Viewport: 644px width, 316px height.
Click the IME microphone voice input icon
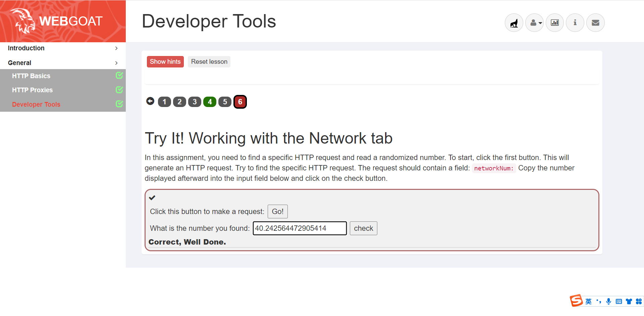click(609, 302)
